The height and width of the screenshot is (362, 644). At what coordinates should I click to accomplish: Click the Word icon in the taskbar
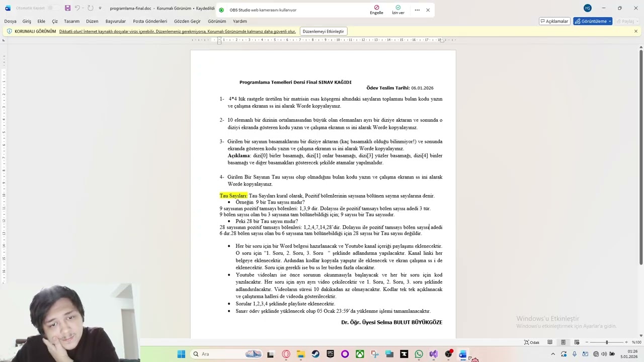point(463,354)
